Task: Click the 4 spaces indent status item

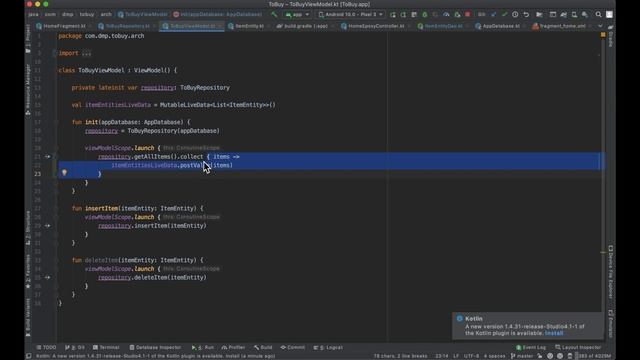Action: (x=494, y=356)
